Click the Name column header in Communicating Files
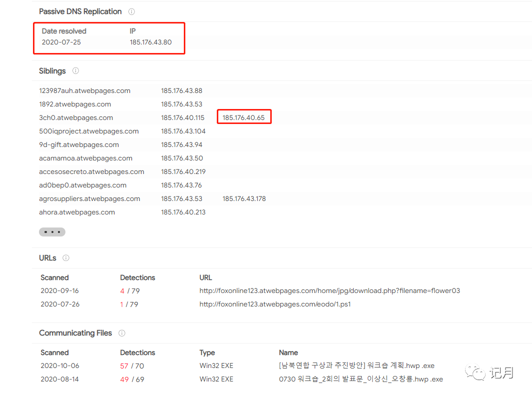The height and width of the screenshot is (396, 532). [288, 353]
